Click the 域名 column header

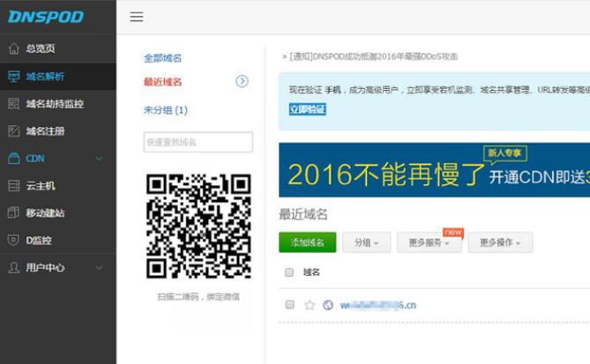[311, 272]
